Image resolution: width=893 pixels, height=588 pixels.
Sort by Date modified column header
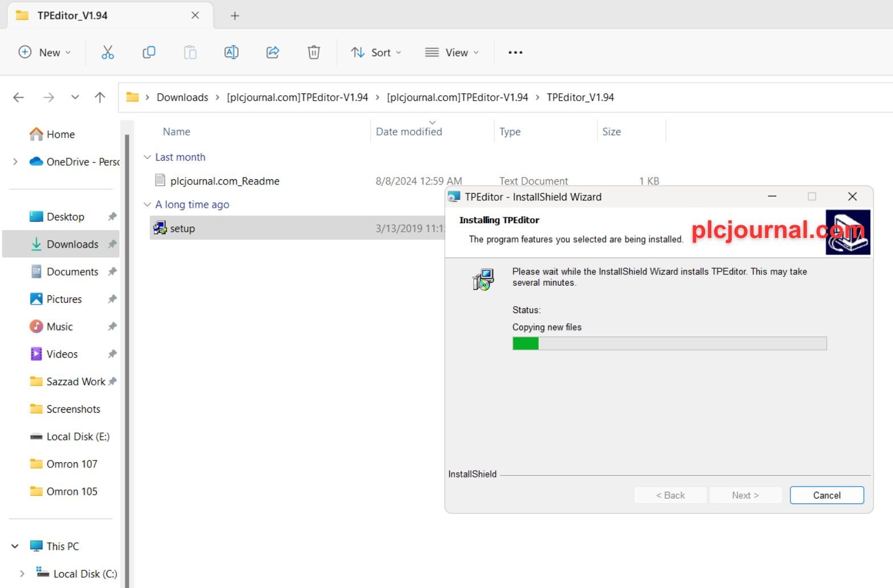click(409, 131)
